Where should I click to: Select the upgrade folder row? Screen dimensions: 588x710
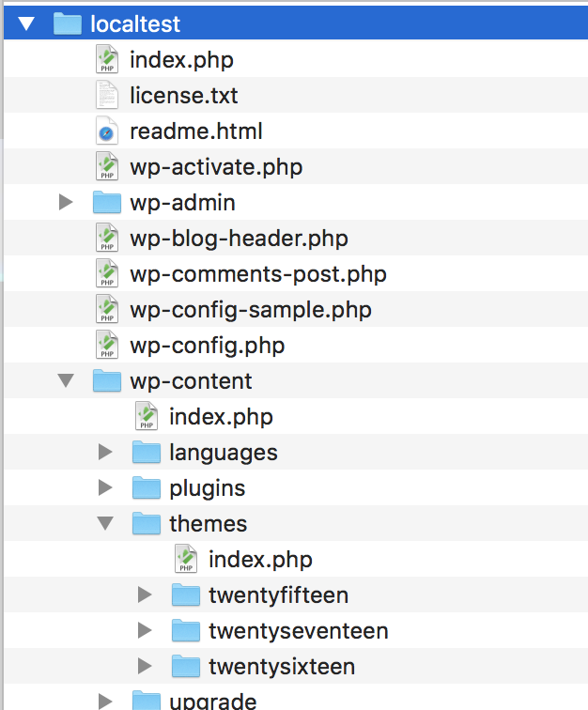tap(296, 697)
